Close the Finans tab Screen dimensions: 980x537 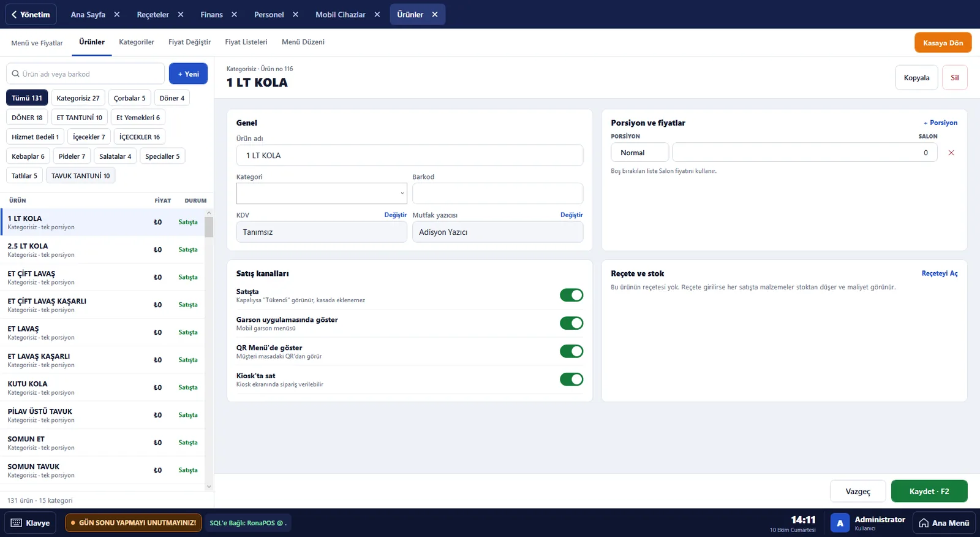tap(234, 15)
